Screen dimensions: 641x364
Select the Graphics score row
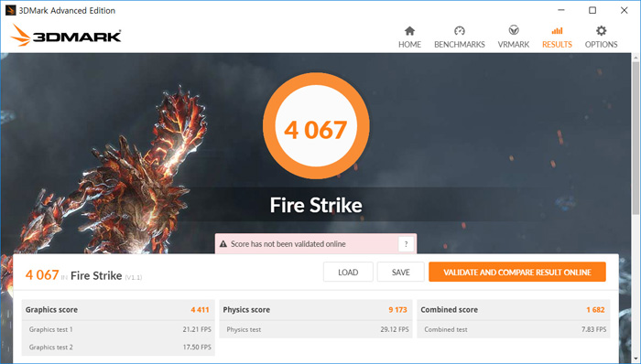point(118,310)
